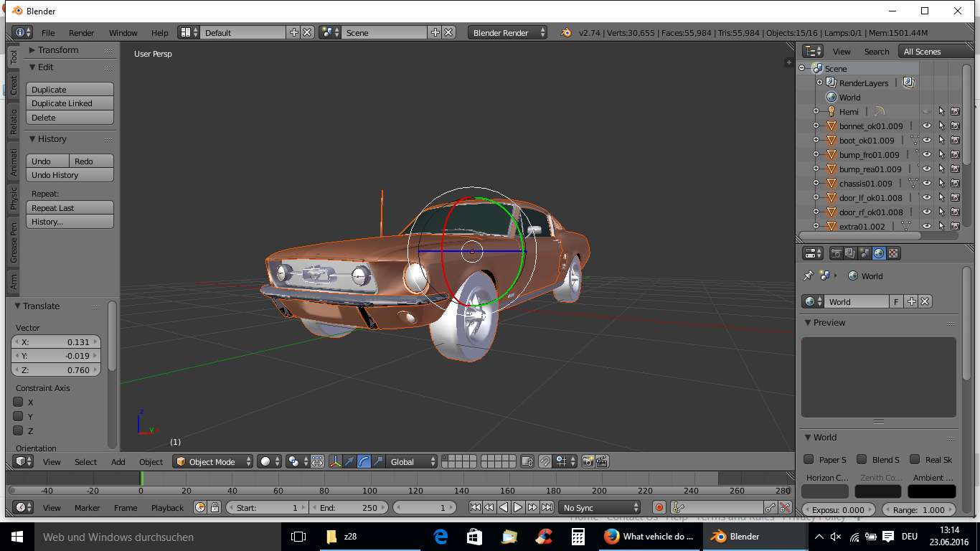
Task: Toggle renderability camera for door_lf_ok01.008
Action: tap(956, 197)
